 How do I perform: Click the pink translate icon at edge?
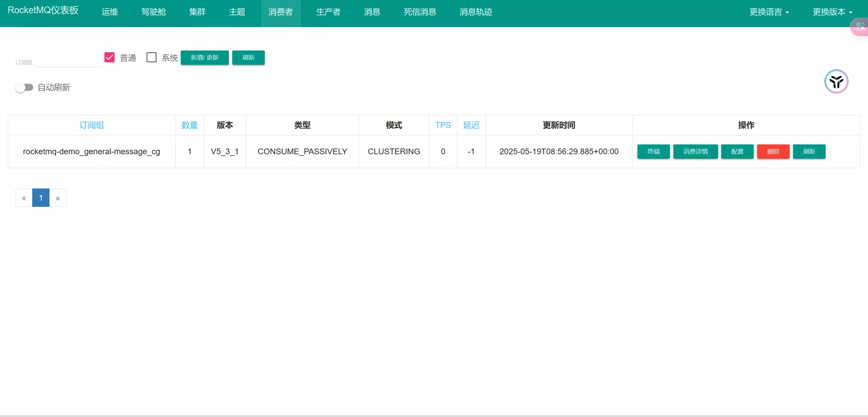pyautogui.click(x=860, y=27)
